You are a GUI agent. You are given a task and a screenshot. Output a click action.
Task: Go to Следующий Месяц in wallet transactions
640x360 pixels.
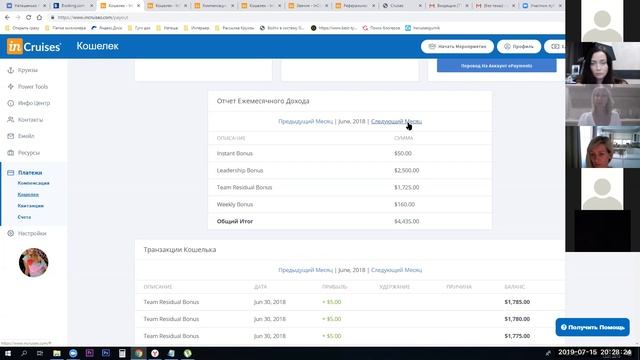coord(396,270)
